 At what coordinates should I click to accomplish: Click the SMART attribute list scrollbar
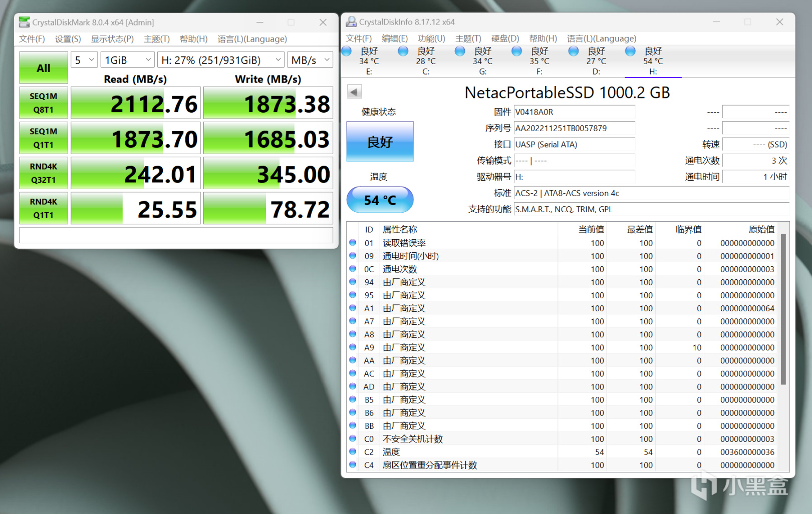[x=783, y=309]
